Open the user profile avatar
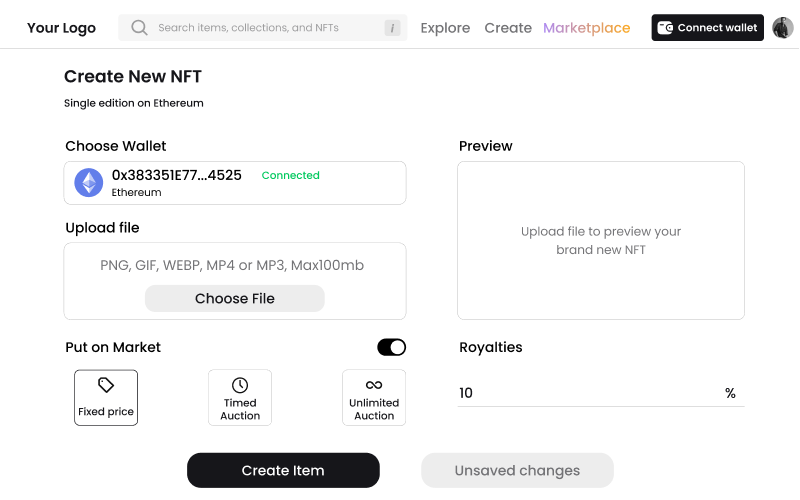 (x=782, y=28)
